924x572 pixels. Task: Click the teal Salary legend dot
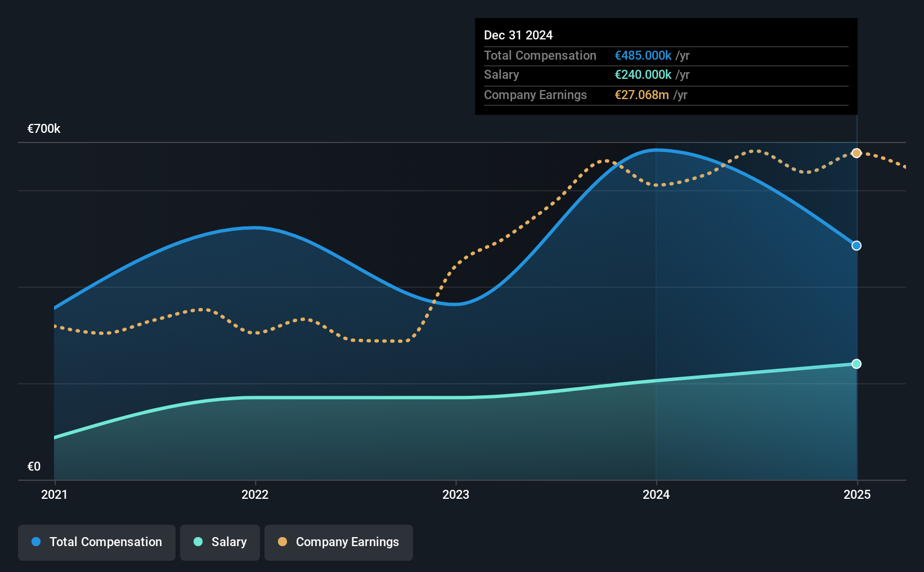(198, 542)
